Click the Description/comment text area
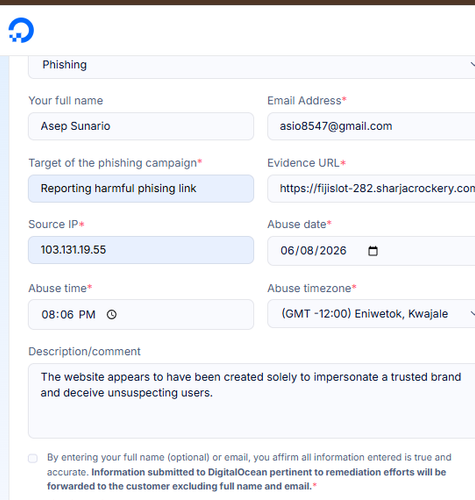 [252, 401]
